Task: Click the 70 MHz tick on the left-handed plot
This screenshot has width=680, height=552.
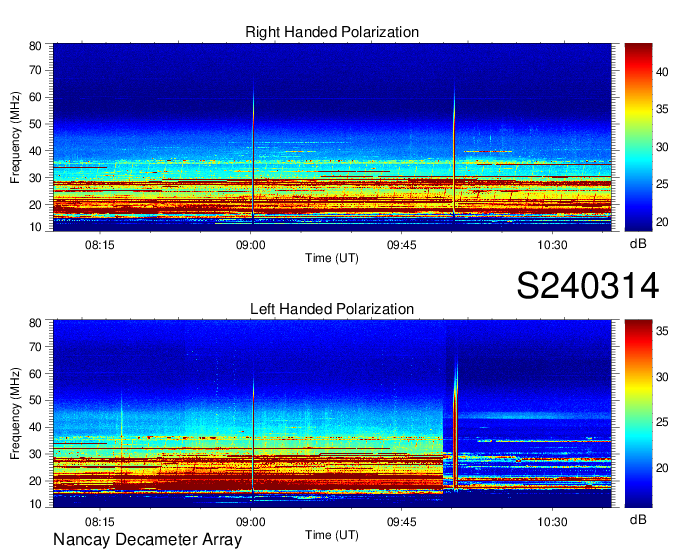Action: pos(36,347)
